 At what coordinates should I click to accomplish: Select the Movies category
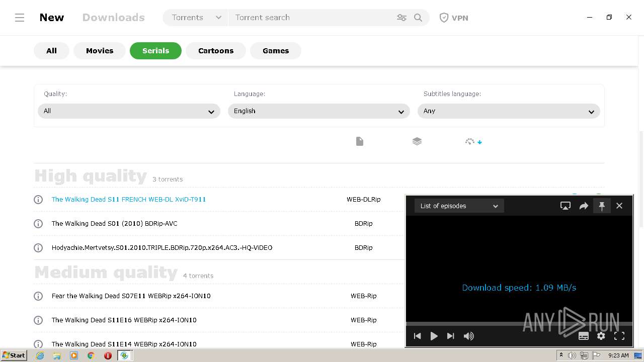click(x=100, y=51)
